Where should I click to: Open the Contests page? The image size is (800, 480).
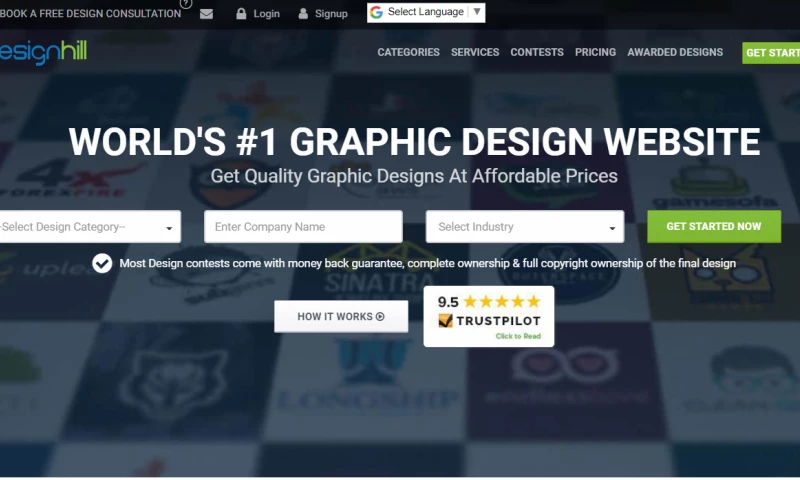click(x=537, y=52)
